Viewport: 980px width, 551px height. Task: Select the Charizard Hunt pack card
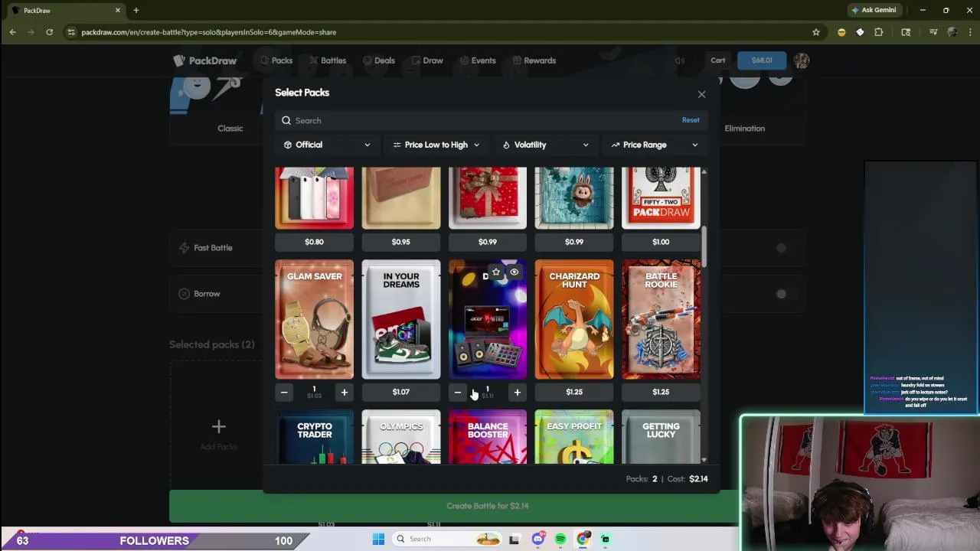pos(574,320)
